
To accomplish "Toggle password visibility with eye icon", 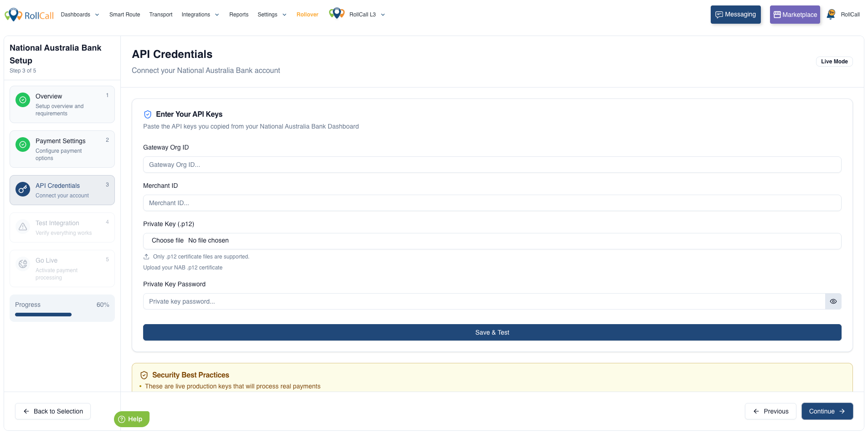I will (833, 301).
